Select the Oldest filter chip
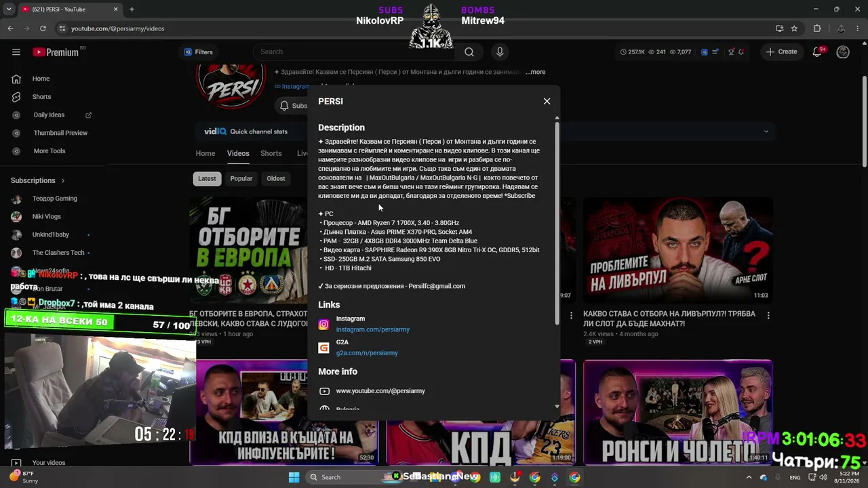Screen dimensions: 868x488 (x=276, y=178)
